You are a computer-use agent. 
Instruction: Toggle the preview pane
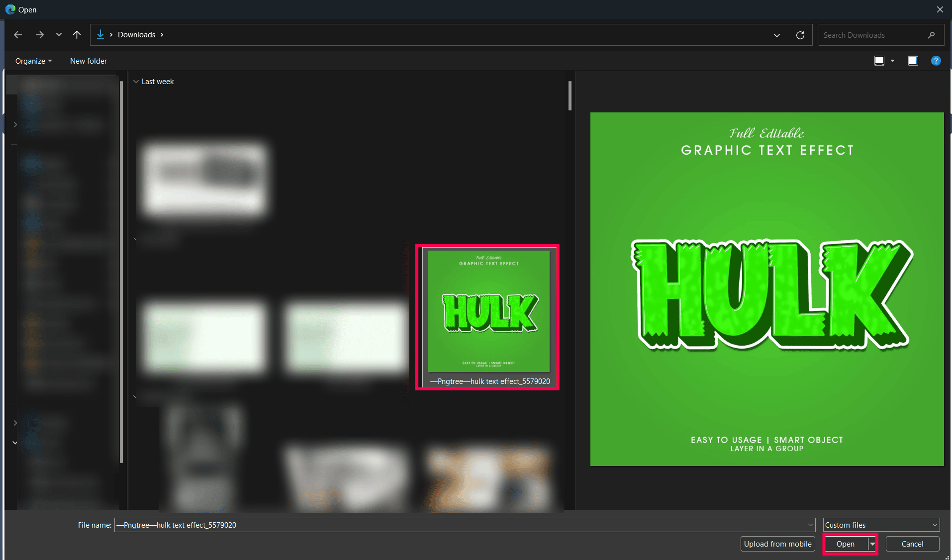point(913,61)
